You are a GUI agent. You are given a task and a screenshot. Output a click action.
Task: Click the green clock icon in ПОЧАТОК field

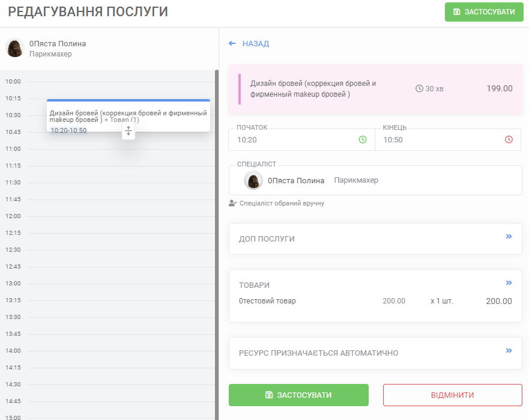pyautogui.click(x=363, y=139)
